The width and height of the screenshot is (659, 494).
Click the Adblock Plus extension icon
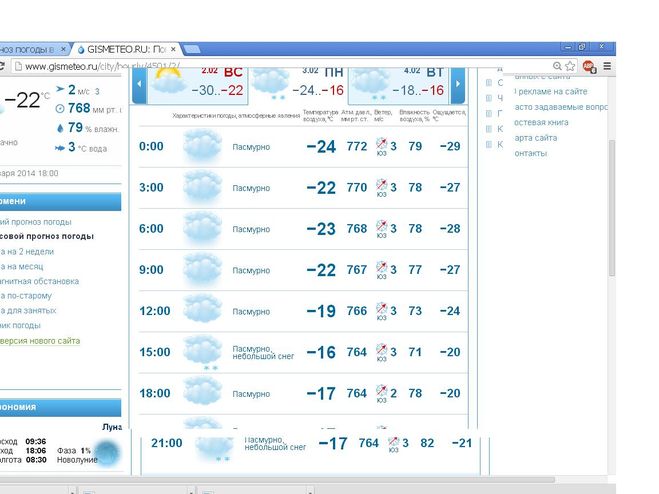click(x=588, y=66)
